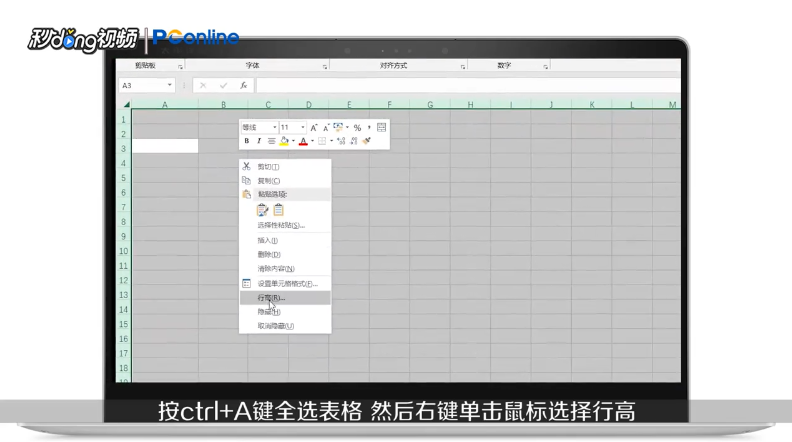The width and height of the screenshot is (792, 442).
Task: Select column header A
Action: click(165, 105)
